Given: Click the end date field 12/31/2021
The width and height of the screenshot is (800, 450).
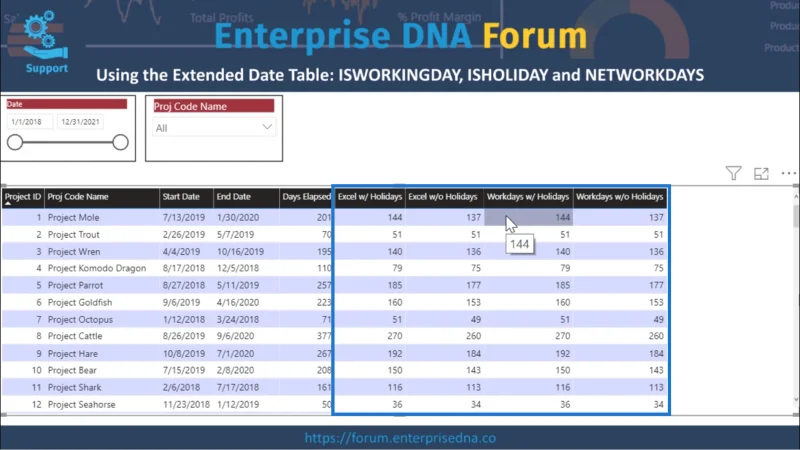Looking at the screenshot, I should tap(80, 122).
